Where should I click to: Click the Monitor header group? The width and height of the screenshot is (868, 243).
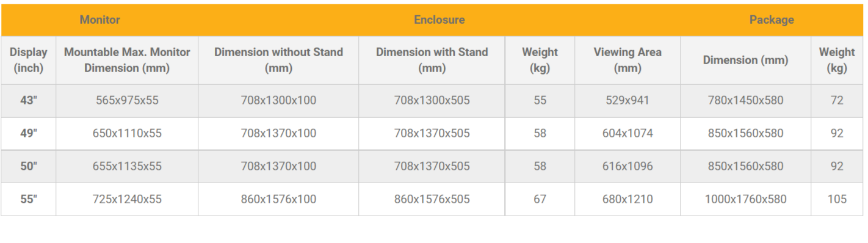point(99,20)
